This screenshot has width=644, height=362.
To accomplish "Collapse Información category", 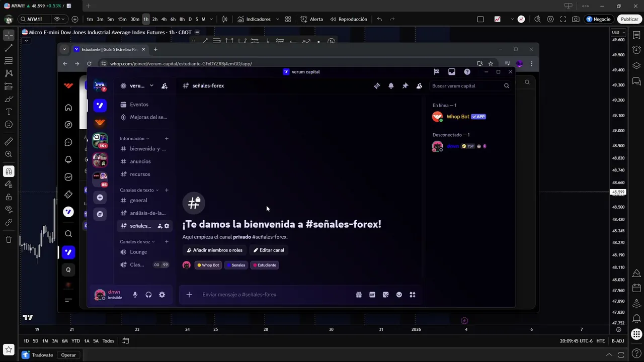I will coord(134,139).
